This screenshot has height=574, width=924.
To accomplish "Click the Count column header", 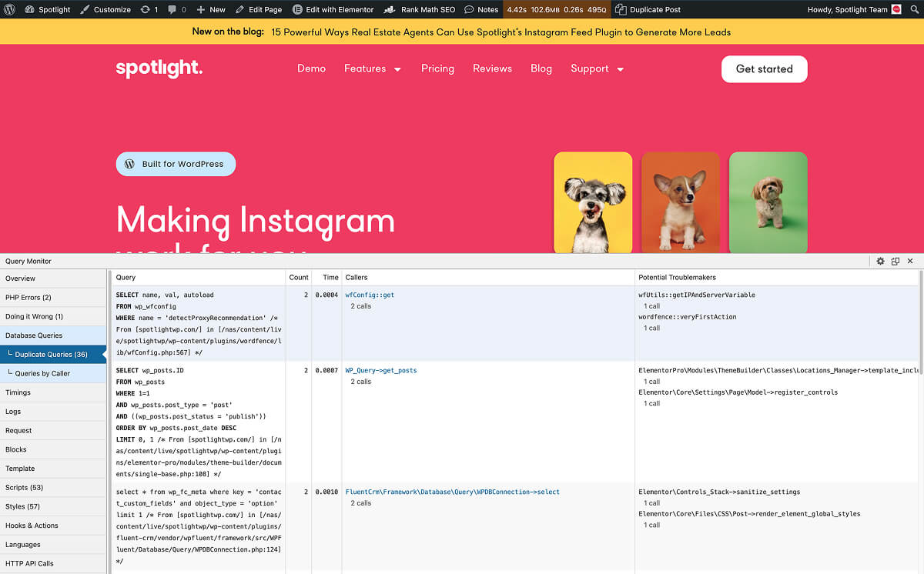I will tap(299, 277).
